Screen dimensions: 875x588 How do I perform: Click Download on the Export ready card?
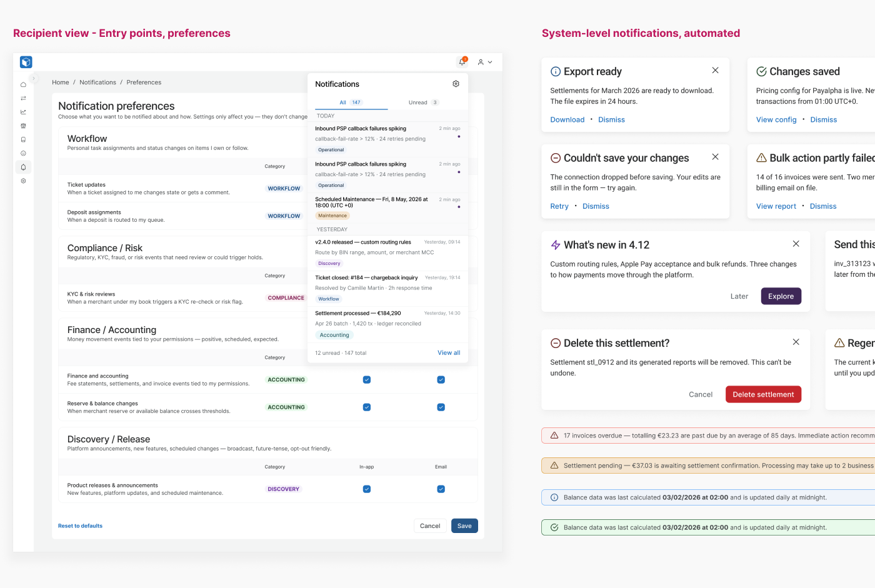click(567, 119)
